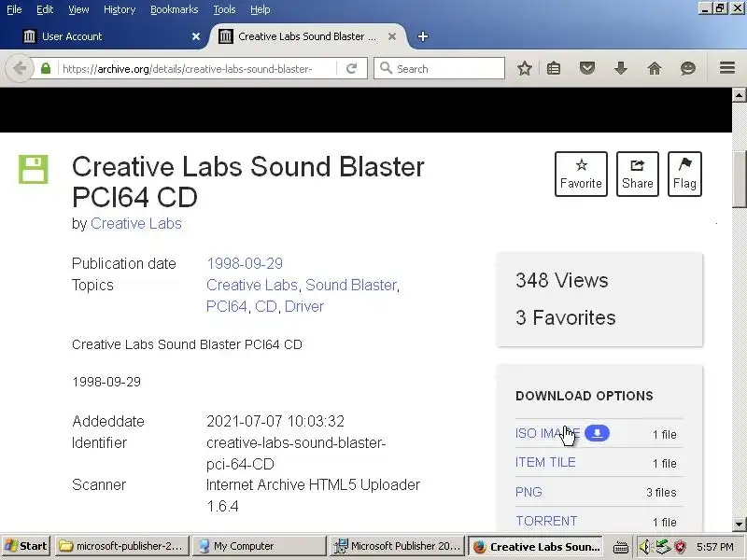Click ISO IMAGE blue download icon

click(x=597, y=433)
